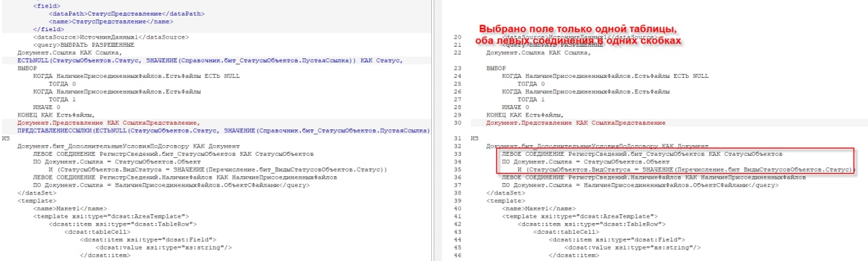Click <name>Макет1</name> in left pane
Image resolution: width=868 pixels, height=261 pixels.
pos(71,208)
